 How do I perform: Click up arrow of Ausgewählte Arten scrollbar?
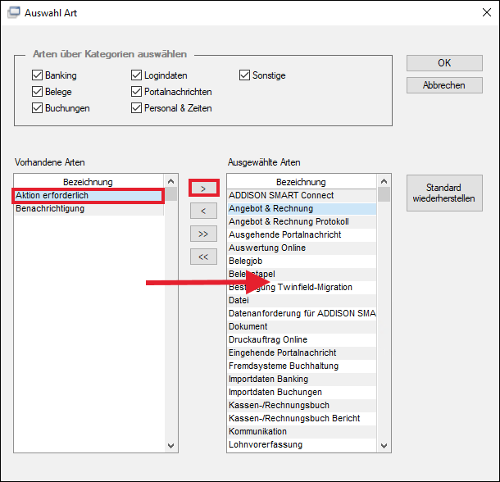point(384,181)
